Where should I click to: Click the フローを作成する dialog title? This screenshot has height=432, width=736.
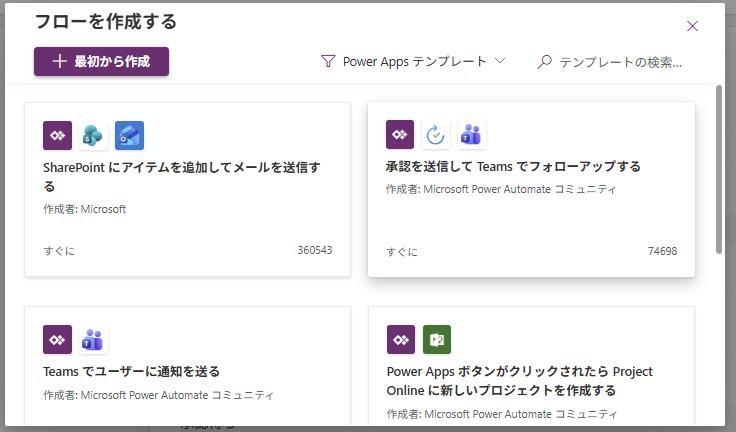pyautogui.click(x=106, y=22)
